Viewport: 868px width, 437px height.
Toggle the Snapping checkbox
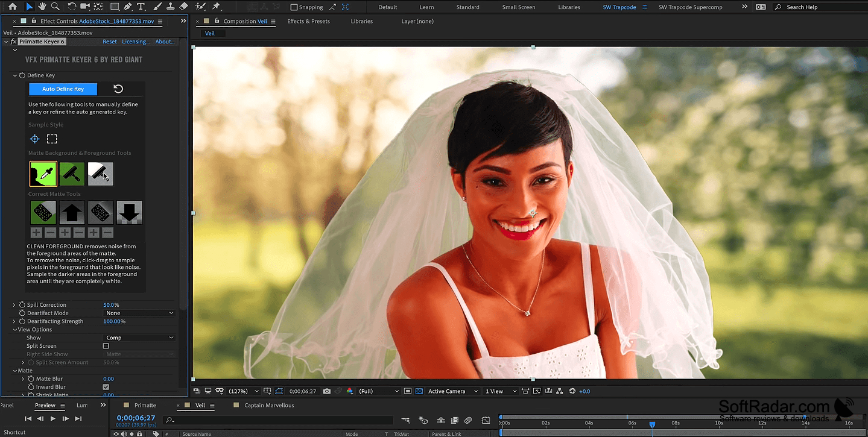pos(294,7)
